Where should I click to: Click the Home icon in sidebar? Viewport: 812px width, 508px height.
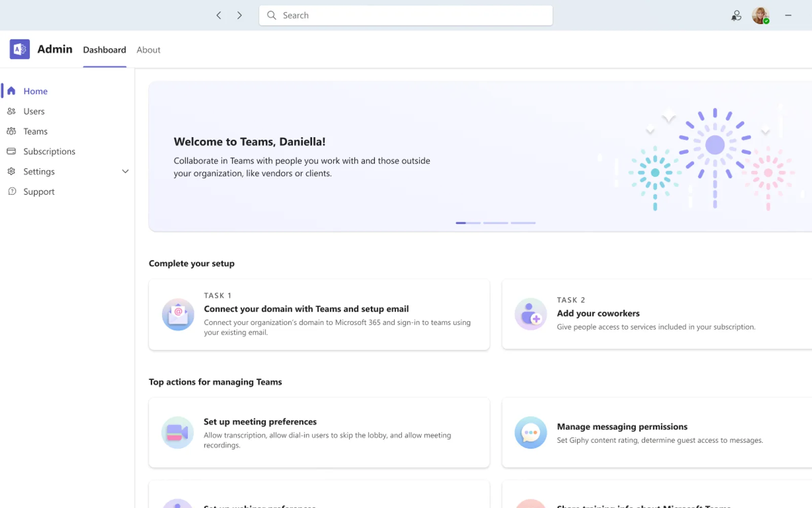tap(11, 91)
